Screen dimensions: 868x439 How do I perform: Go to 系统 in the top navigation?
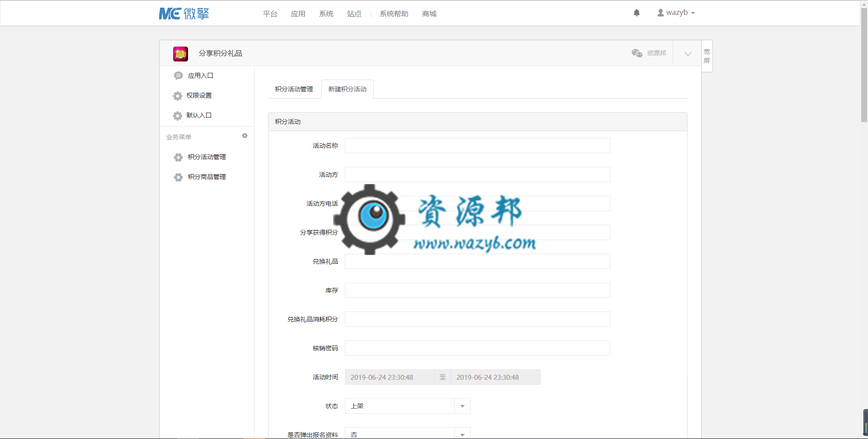click(326, 14)
